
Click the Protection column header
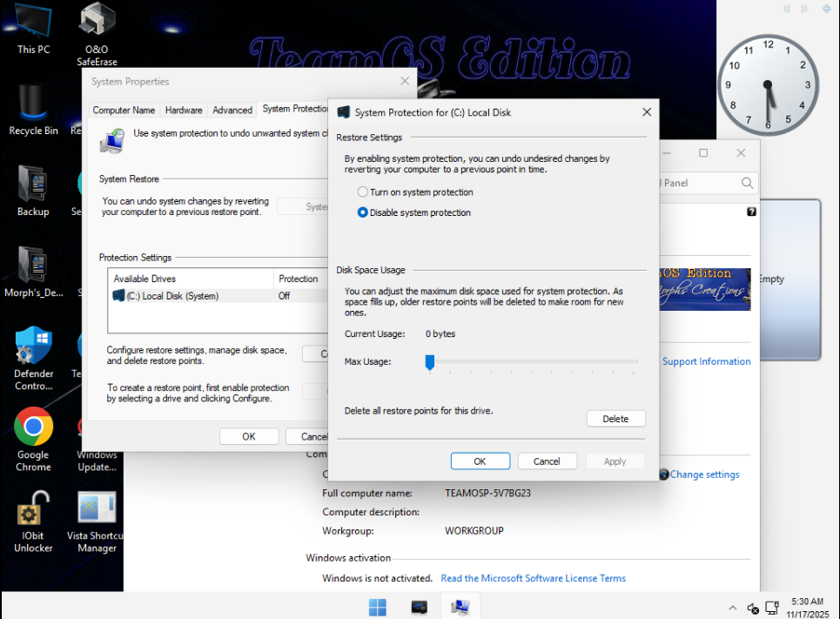(300, 279)
